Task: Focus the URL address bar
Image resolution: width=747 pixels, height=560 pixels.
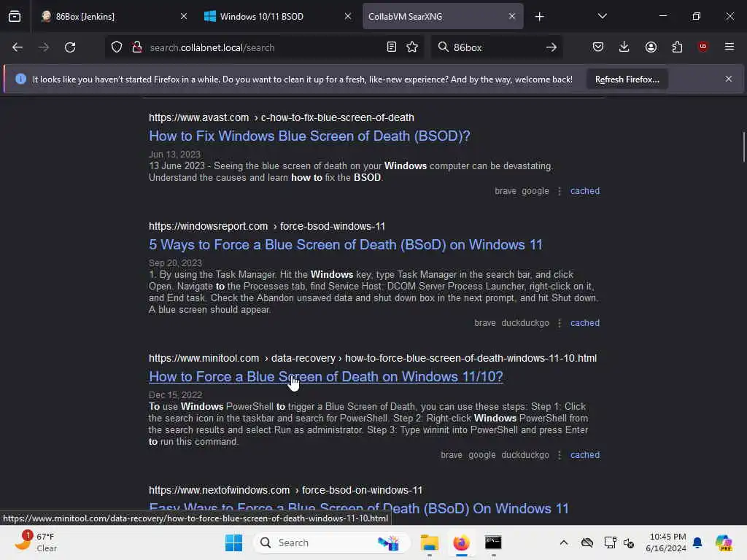Action: point(264,47)
